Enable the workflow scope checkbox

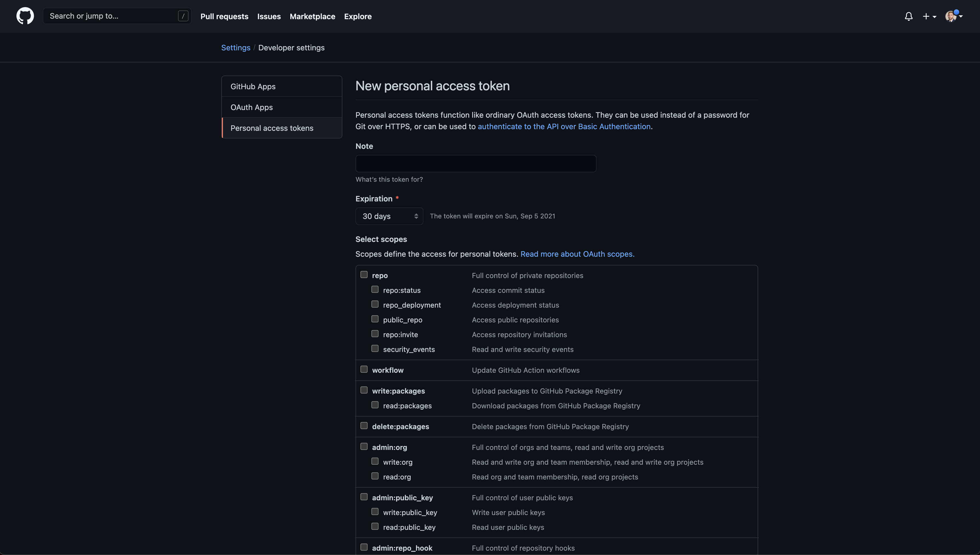tap(364, 369)
